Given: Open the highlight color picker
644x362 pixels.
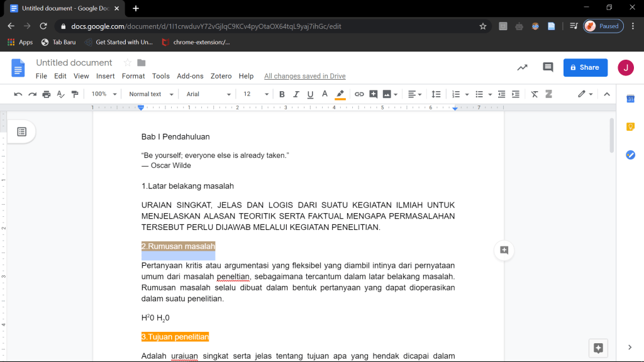Looking at the screenshot, I should click(x=340, y=94).
